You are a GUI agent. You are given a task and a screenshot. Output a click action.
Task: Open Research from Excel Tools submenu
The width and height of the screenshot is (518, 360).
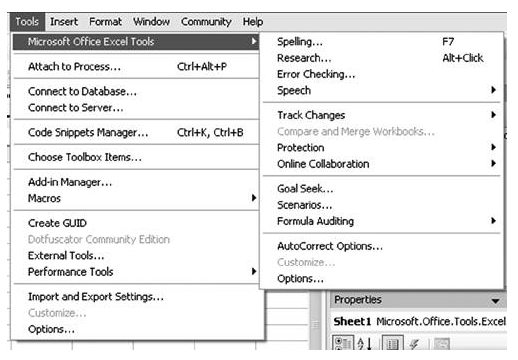[382, 58]
